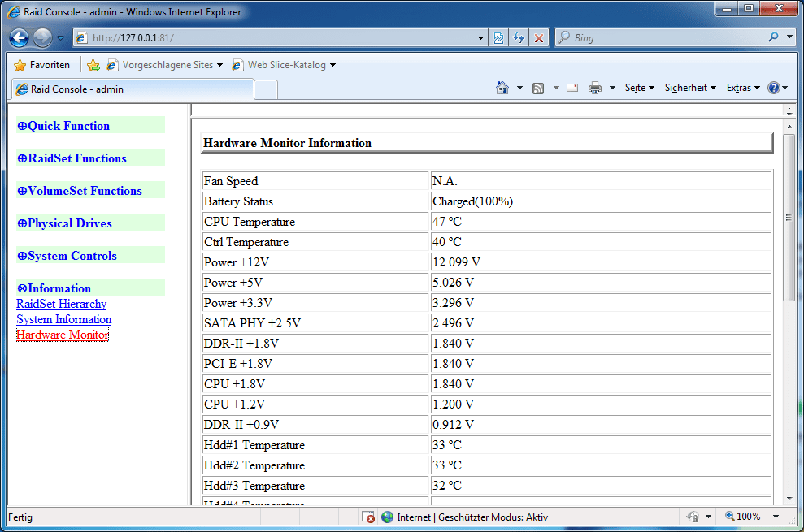
Task: Click the Read Mail envelope icon
Action: [x=572, y=89]
